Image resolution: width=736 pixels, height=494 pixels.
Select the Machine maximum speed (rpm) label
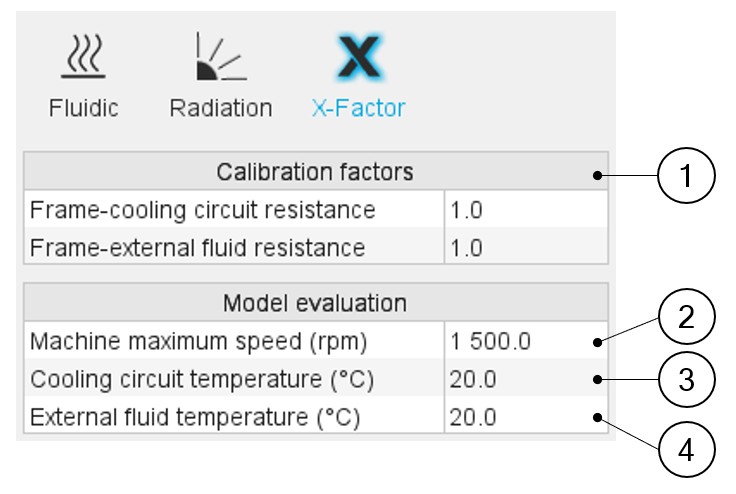point(199,341)
